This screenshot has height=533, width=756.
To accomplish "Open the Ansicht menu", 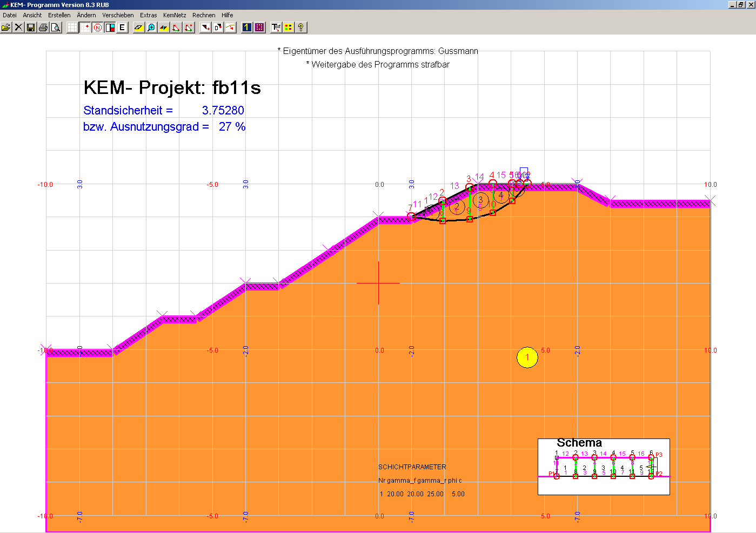I will [32, 15].
